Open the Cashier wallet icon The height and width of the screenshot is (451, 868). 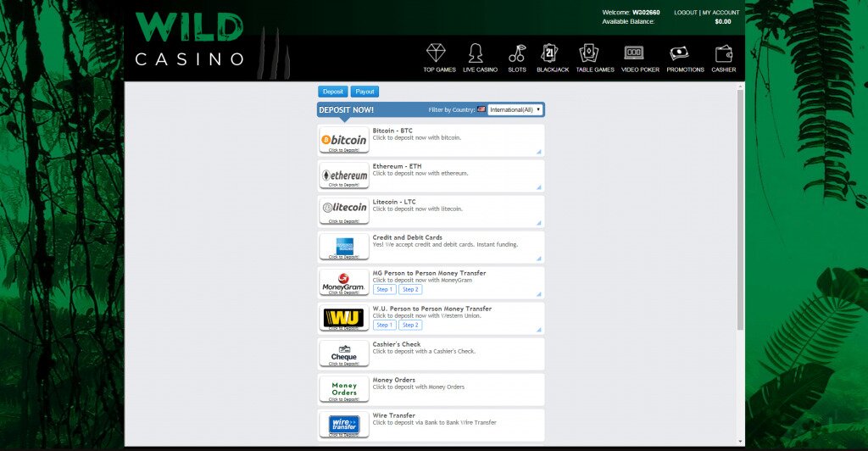[724, 53]
